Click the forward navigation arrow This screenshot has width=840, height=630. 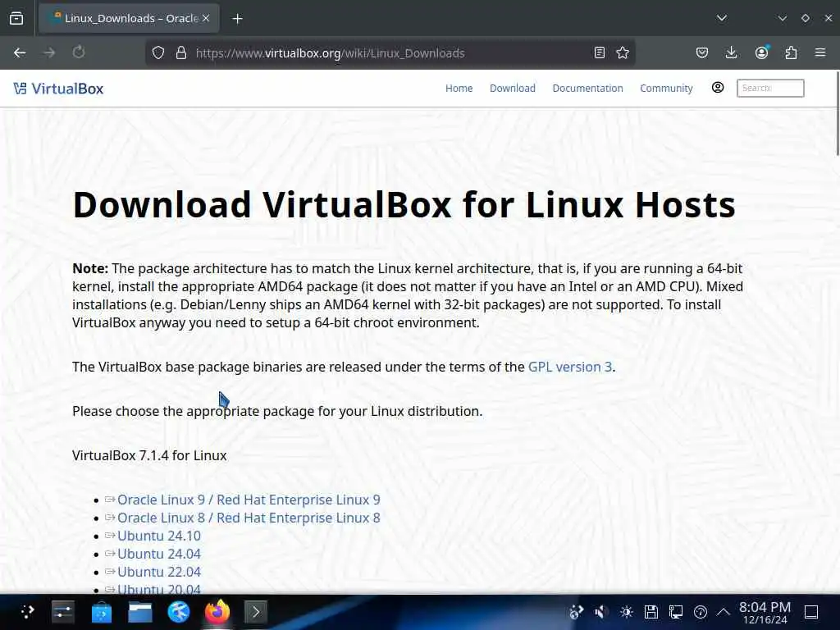49,52
